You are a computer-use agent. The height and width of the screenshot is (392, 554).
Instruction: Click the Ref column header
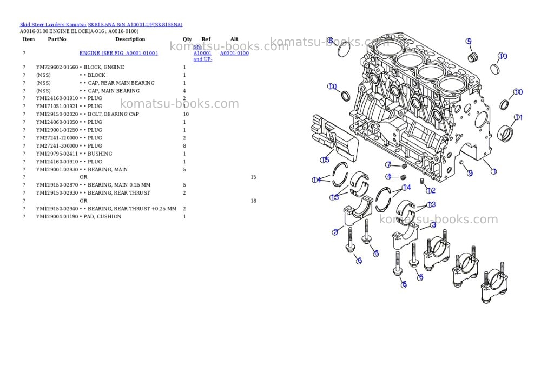pos(206,39)
